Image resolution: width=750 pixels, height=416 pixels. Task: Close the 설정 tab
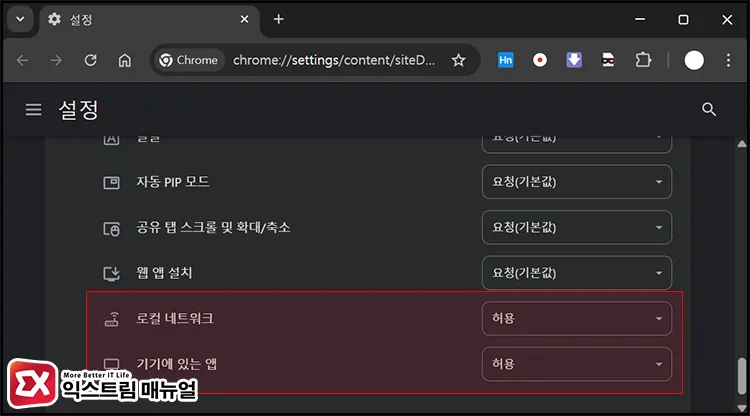[244, 19]
